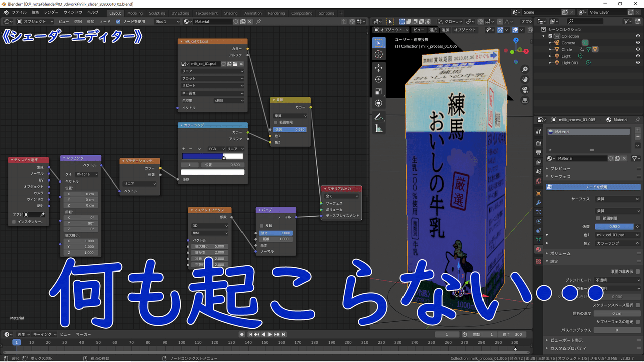Open the Modifiers wrench tab
This screenshot has width=644, height=362.
538,202
